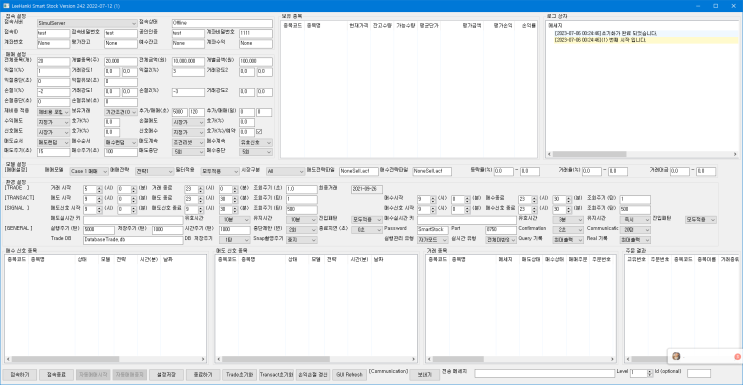Viewport: 743px width, 385px height.
Task: Click the 접속상태 field showing Offline
Action: (x=222, y=23)
